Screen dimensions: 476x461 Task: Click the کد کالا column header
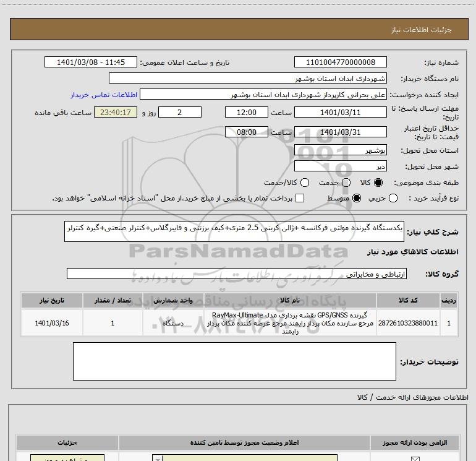tap(408, 300)
